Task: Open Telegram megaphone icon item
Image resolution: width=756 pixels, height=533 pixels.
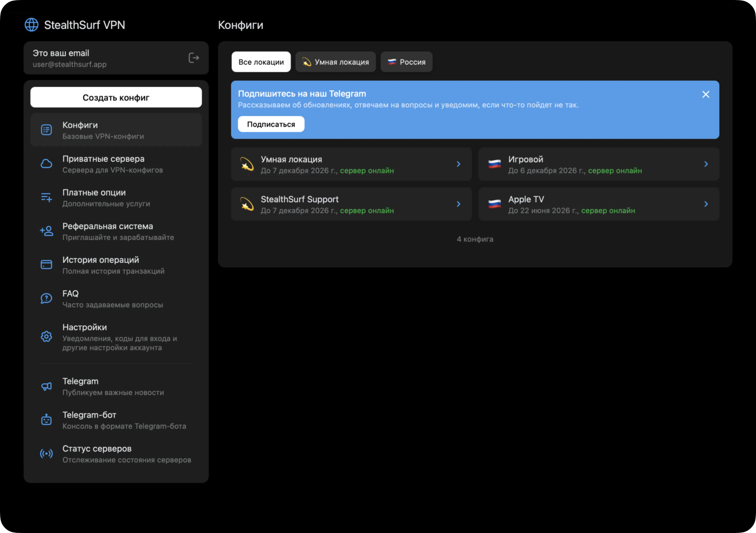Action: pos(47,386)
